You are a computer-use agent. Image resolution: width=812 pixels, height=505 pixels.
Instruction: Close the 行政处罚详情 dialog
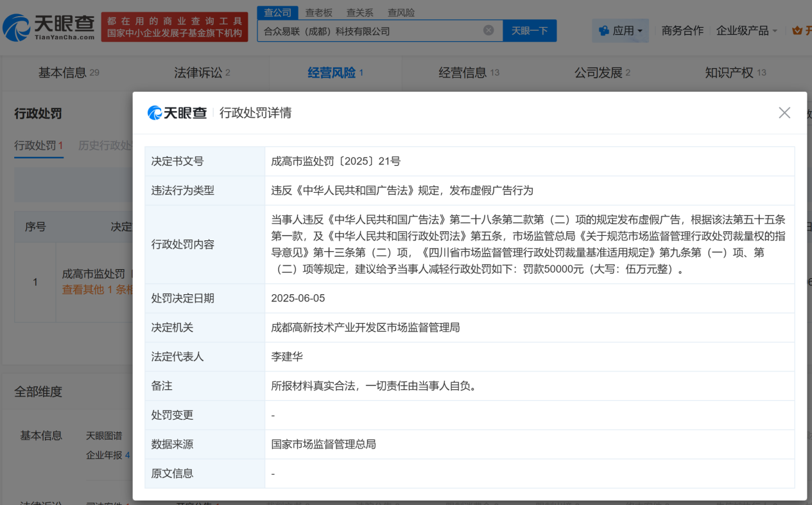(x=784, y=112)
